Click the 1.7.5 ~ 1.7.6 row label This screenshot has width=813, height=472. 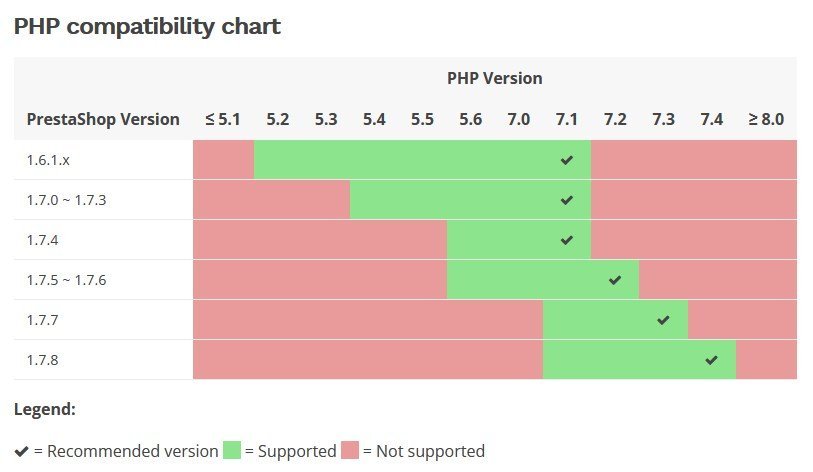(66, 280)
